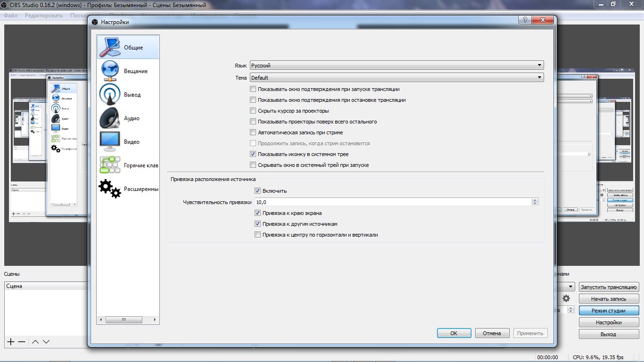The height and width of the screenshot is (362, 644).
Task: Click the settings sidebar horizontal scrollbar thumb
Action: tap(124, 320)
